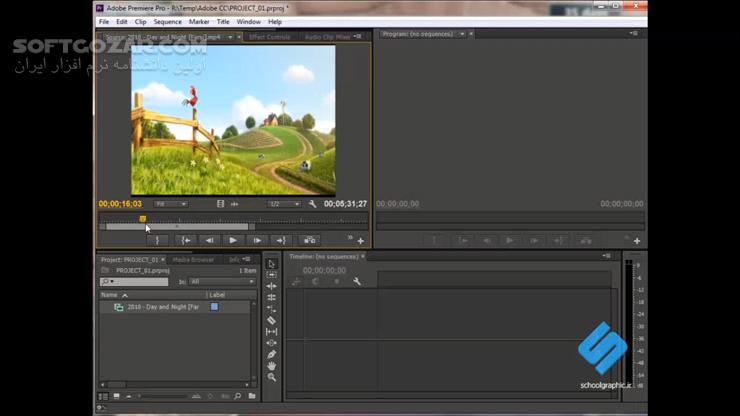The width and height of the screenshot is (740, 416).
Task: Select the Ripple Edit tool
Action: click(x=271, y=286)
